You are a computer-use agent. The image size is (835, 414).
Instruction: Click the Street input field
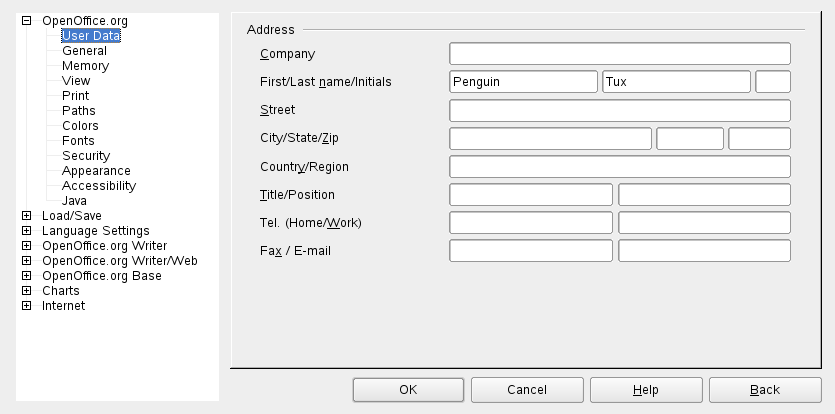pyautogui.click(x=620, y=110)
